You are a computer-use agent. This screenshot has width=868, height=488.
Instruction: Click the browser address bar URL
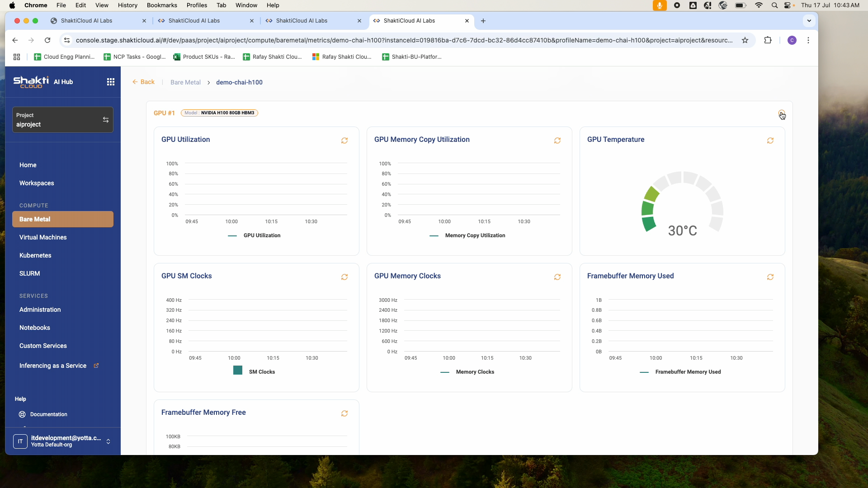point(404,40)
